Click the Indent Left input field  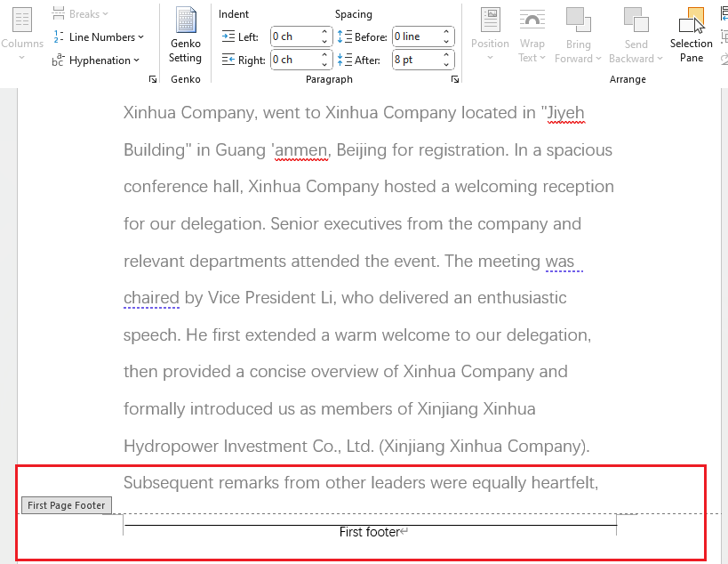295,36
